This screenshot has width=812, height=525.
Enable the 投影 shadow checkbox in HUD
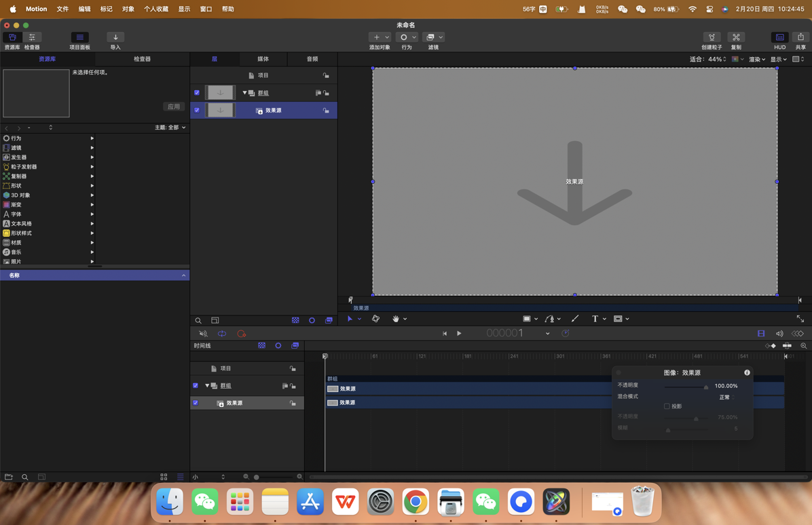pos(667,406)
